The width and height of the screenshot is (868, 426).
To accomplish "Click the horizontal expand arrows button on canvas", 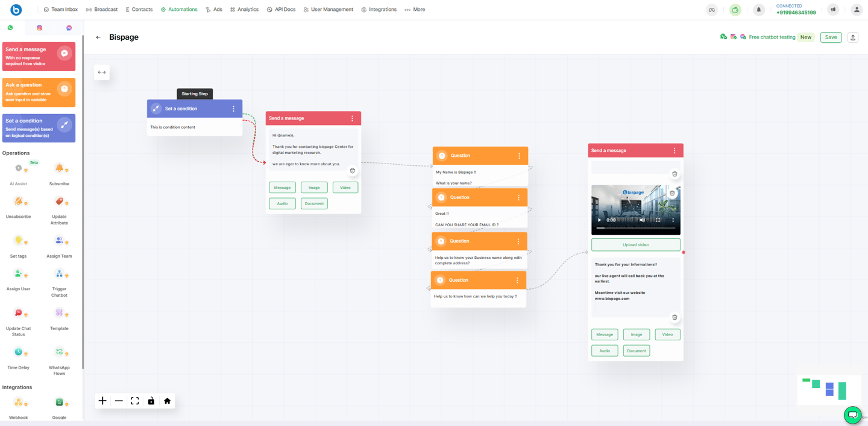I will pos(102,72).
